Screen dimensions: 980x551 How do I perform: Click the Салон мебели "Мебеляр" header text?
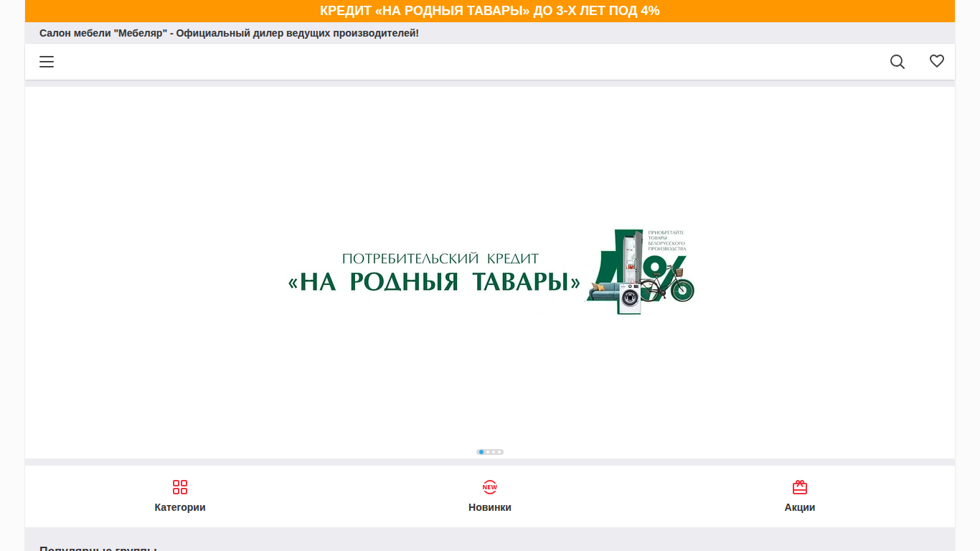pos(229,33)
